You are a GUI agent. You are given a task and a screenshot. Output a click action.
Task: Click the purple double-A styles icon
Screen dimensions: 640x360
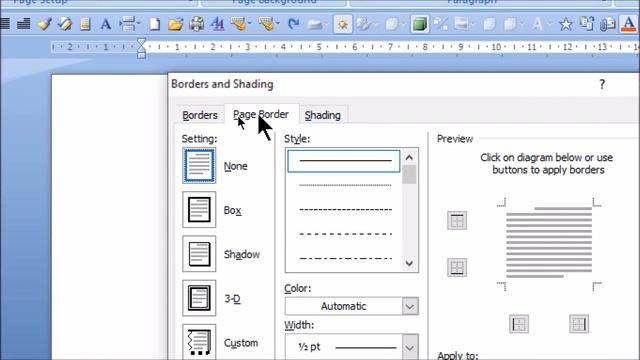pyautogui.click(x=218, y=24)
